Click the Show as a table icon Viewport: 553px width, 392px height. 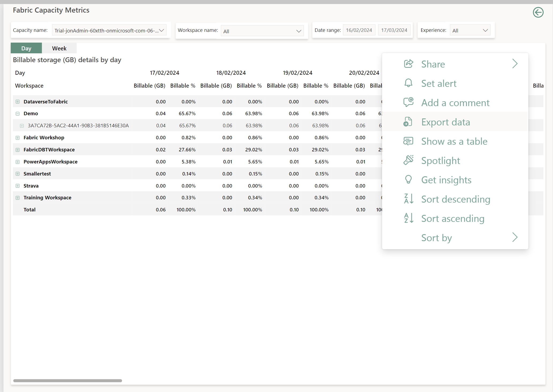tap(408, 141)
